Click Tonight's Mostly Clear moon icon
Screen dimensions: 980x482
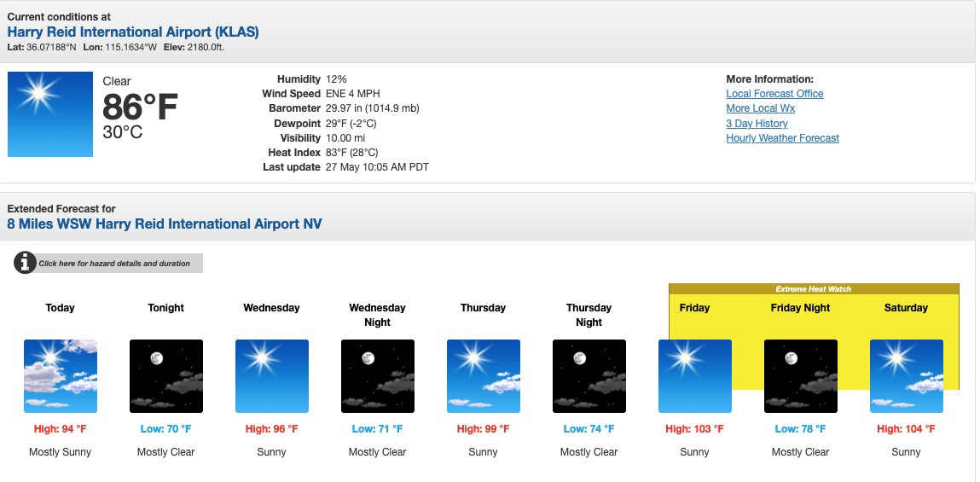pyautogui.click(x=166, y=376)
